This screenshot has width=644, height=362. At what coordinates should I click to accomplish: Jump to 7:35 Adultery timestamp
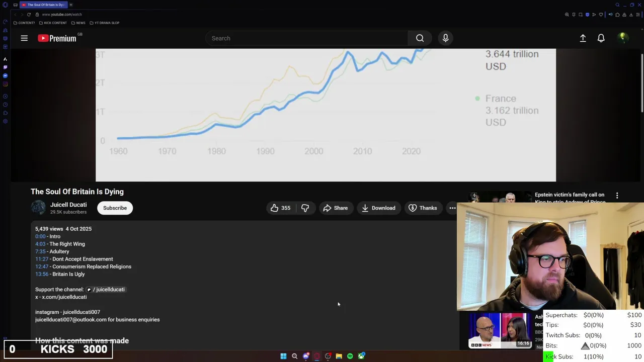click(x=40, y=251)
